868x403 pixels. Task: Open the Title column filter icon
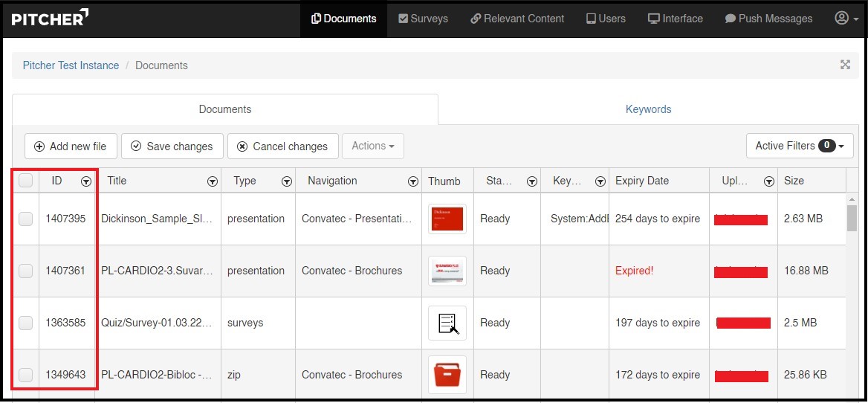(213, 181)
